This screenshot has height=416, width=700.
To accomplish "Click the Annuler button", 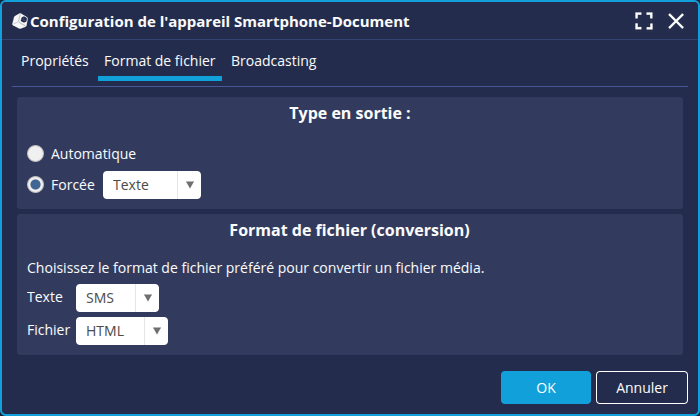I will click(642, 387).
